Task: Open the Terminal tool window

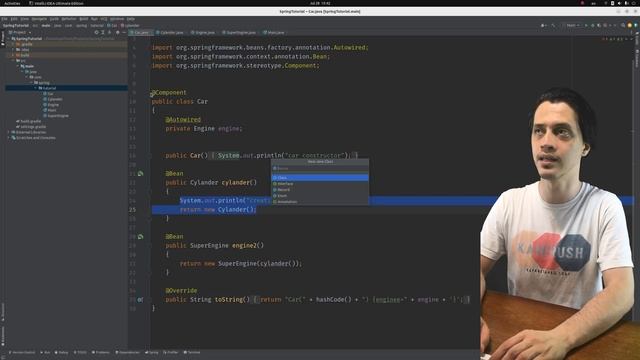Action: click(x=192, y=352)
